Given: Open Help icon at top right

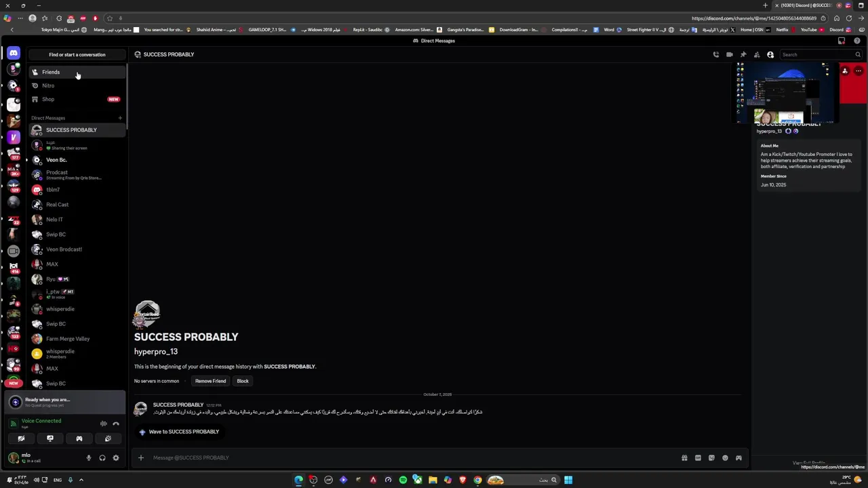Looking at the screenshot, I should click(x=857, y=41).
